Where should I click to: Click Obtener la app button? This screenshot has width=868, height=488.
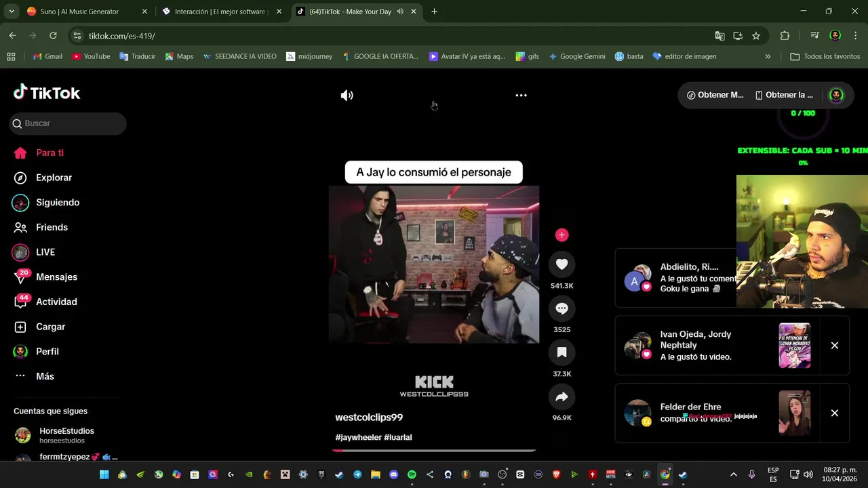(x=784, y=95)
